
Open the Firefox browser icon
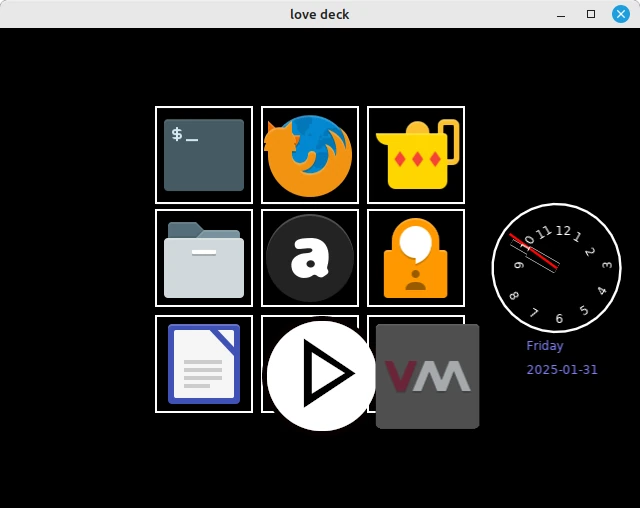[x=309, y=156]
